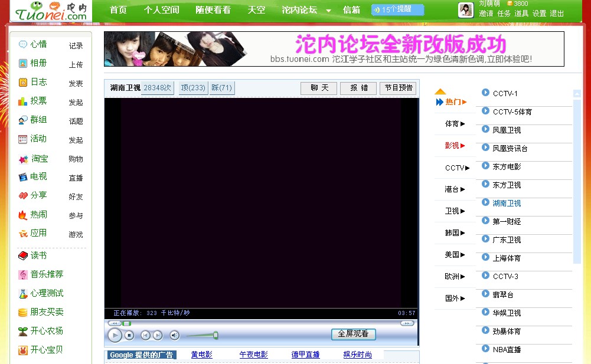Open the vote (投票) bar chart icon
Image resolution: width=591 pixels, height=364 pixels.
click(23, 101)
